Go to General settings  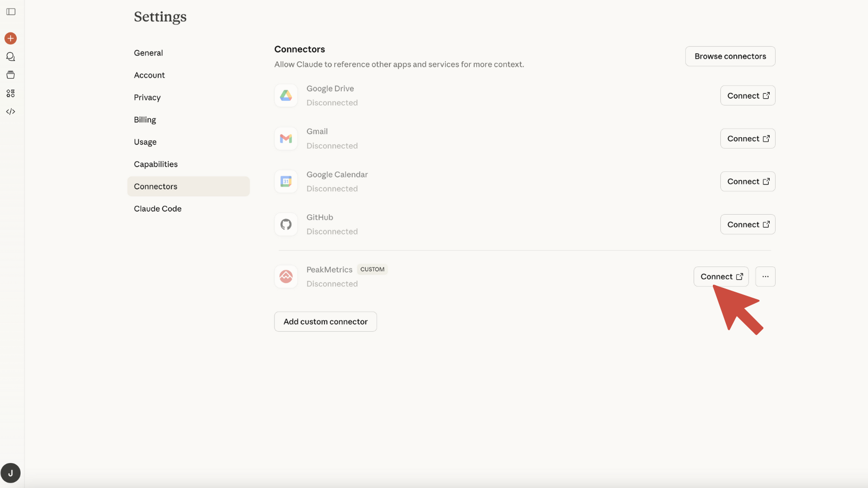pos(149,53)
